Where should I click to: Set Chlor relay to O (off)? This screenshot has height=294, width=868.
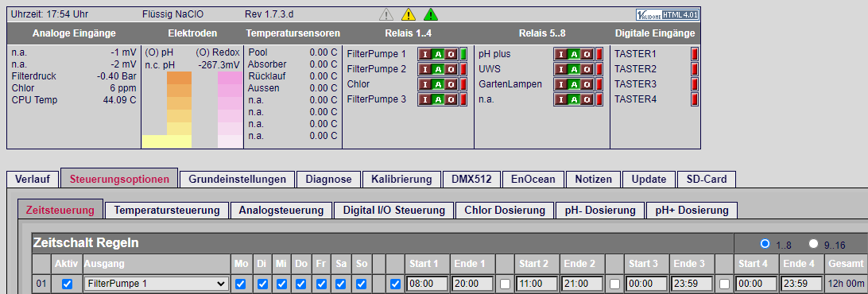451,84
